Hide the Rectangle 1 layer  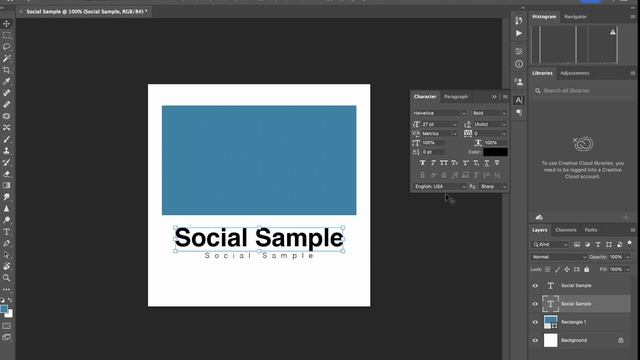coord(535,322)
